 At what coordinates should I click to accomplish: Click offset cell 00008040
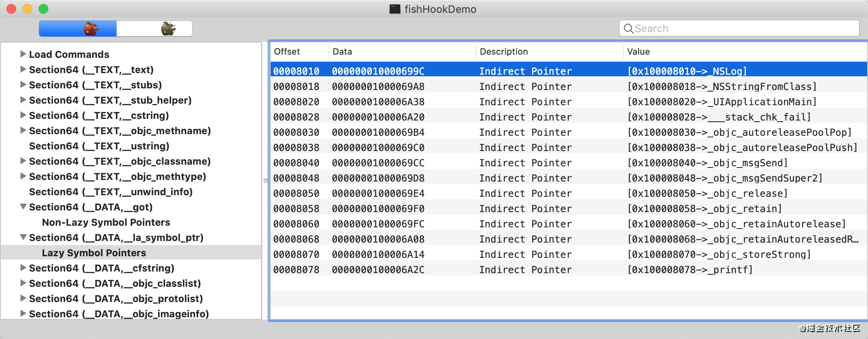tap(296, 163)
